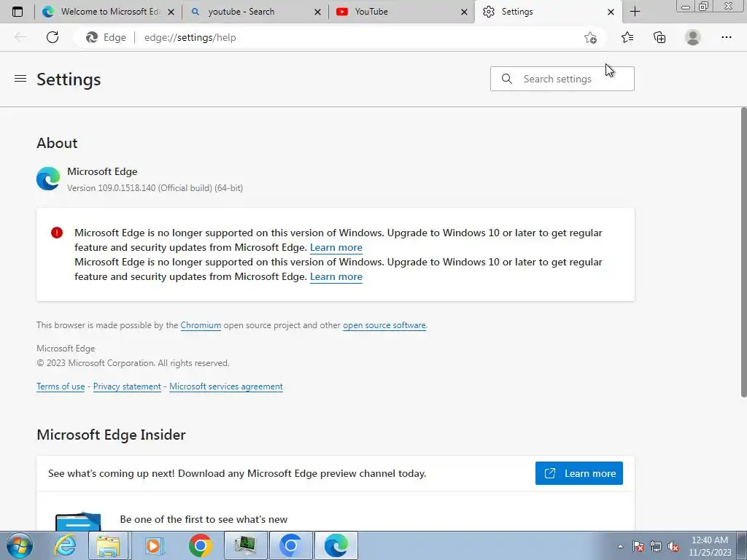The image size is (747, 560).
Task: Open Terms of use link
Action: (61, 386)
